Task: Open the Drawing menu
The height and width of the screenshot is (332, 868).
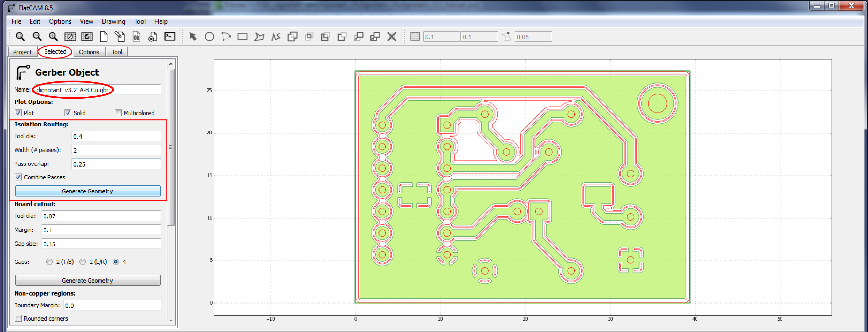Action: click(113, 21)
